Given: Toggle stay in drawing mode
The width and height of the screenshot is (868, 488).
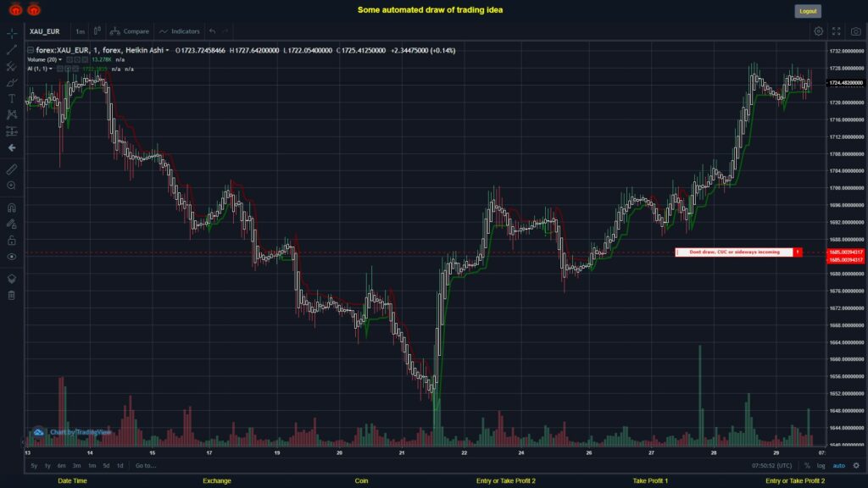Looking at the screenshot, I should (x=12, y=224).
